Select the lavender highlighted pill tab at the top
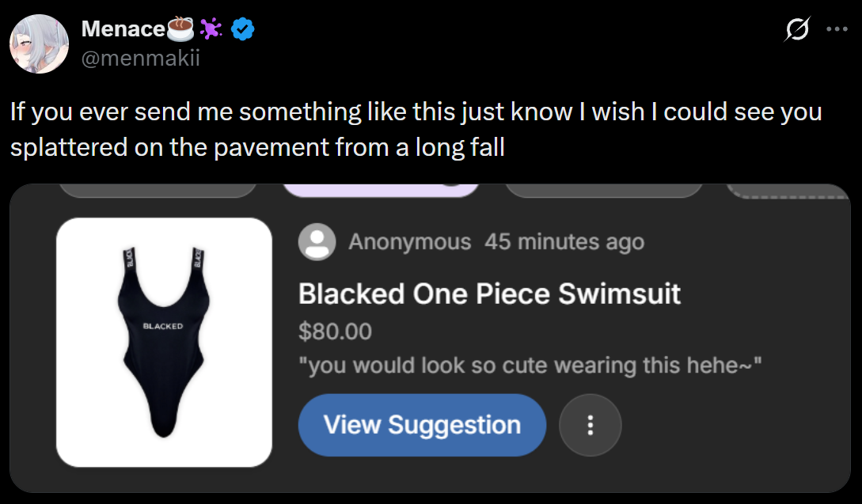862x504 pixels. (x=381, y=190)
